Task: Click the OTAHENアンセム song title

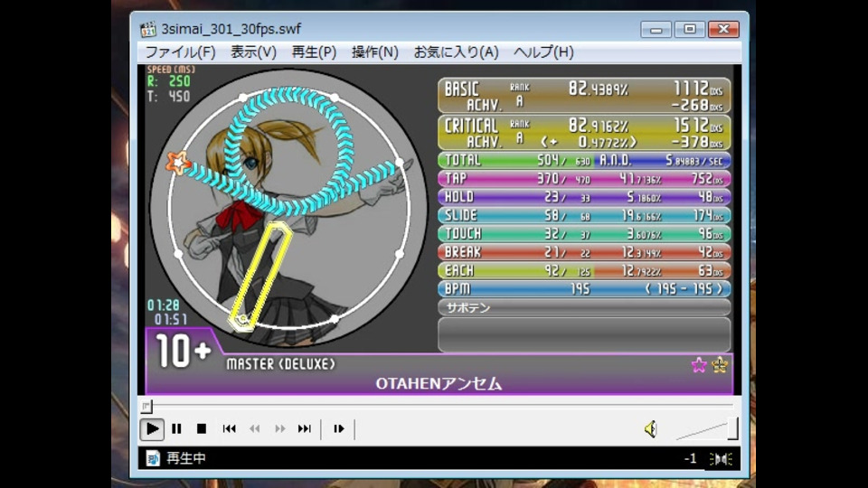Action: coord(439,383)
